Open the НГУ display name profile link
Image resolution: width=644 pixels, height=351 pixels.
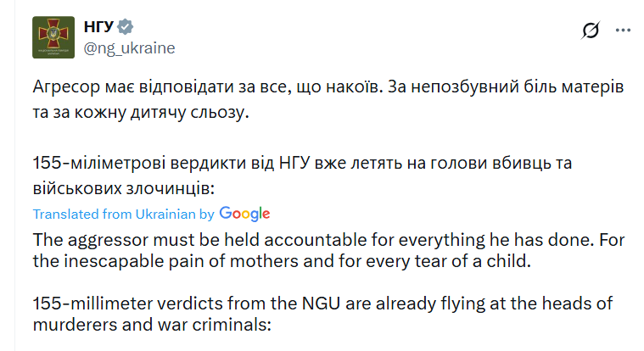(98, 26)
